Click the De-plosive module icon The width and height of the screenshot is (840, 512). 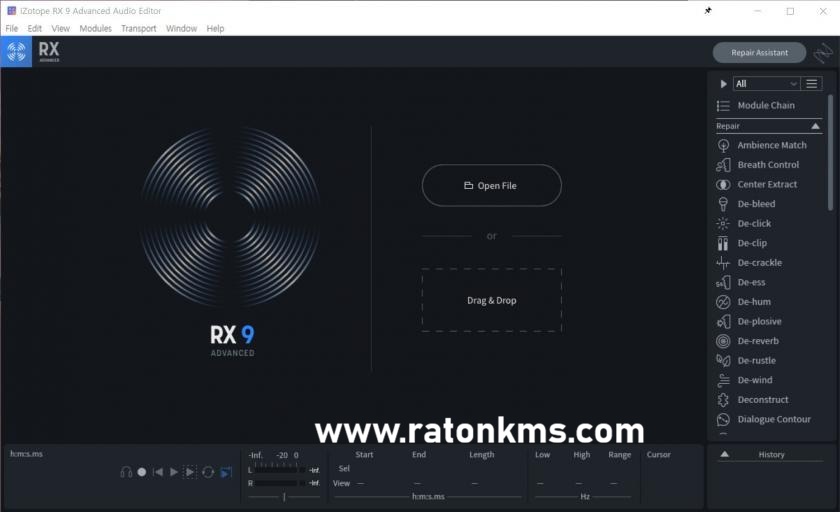click(723, 321)
